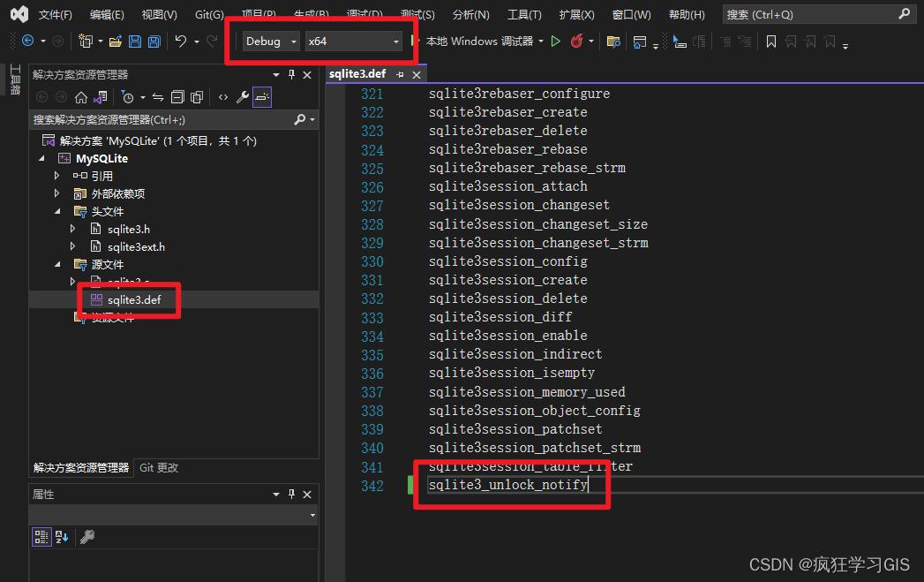Toggle Preview Selected Items in Solution Explorer
This screenshot has height=582, width=924.
tap(262, 97)
